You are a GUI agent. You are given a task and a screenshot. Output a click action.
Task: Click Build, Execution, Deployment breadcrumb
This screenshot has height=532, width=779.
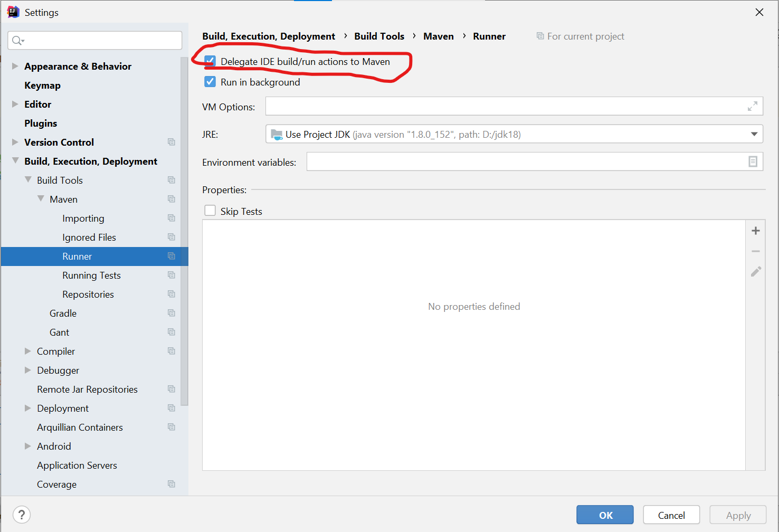pos(269,36)
